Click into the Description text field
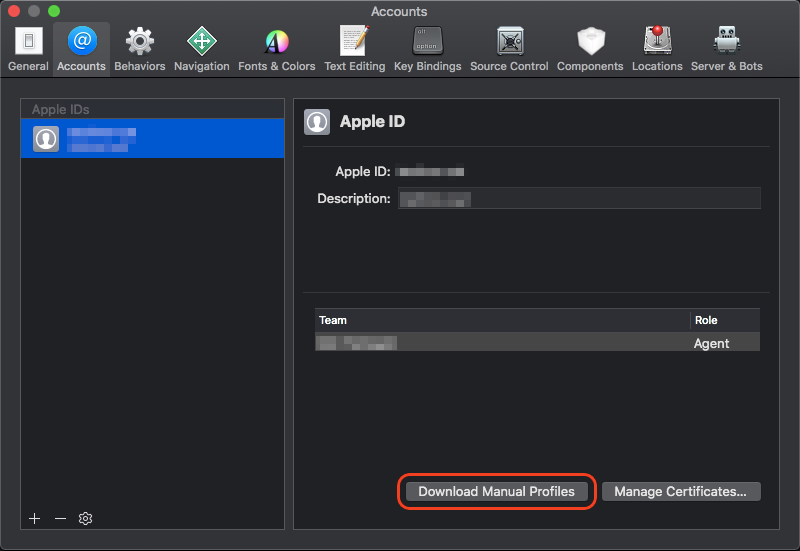 click(579, 198)
